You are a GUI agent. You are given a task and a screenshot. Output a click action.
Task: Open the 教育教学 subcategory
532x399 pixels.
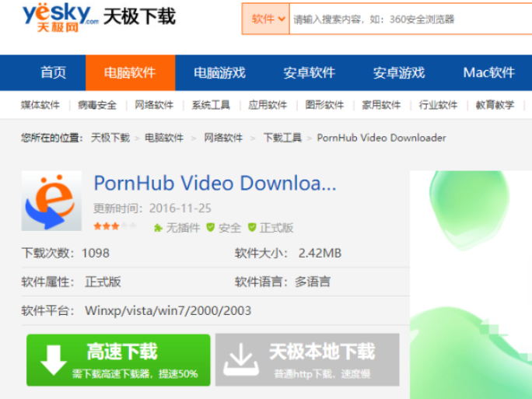tap(495, 105)
